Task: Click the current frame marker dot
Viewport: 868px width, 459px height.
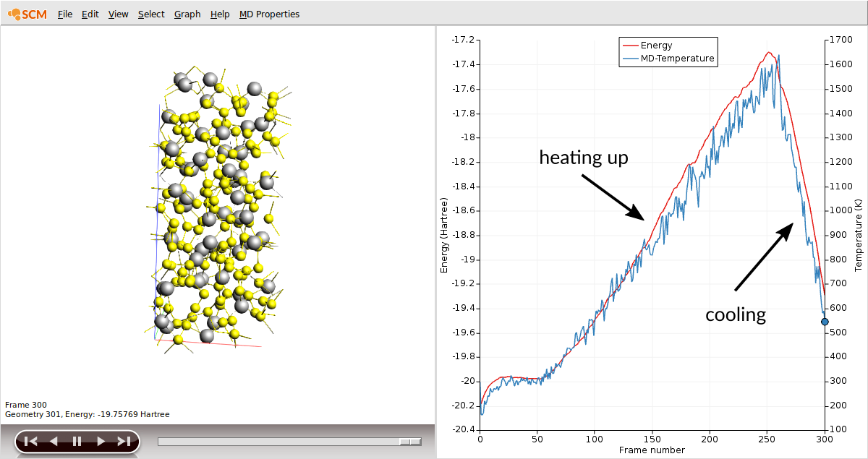Action: tap(825, 322)
